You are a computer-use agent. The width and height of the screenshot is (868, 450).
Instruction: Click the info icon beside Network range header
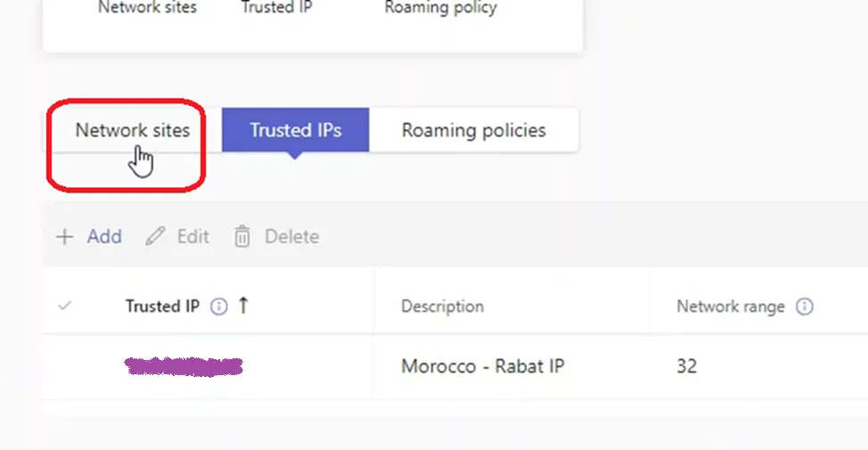point(805,307)
